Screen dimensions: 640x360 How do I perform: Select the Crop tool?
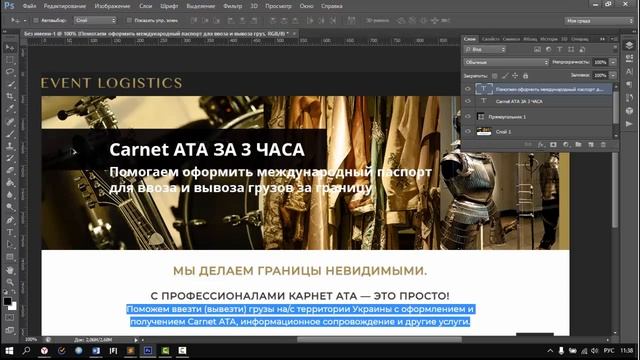click(x=10, y=96)
